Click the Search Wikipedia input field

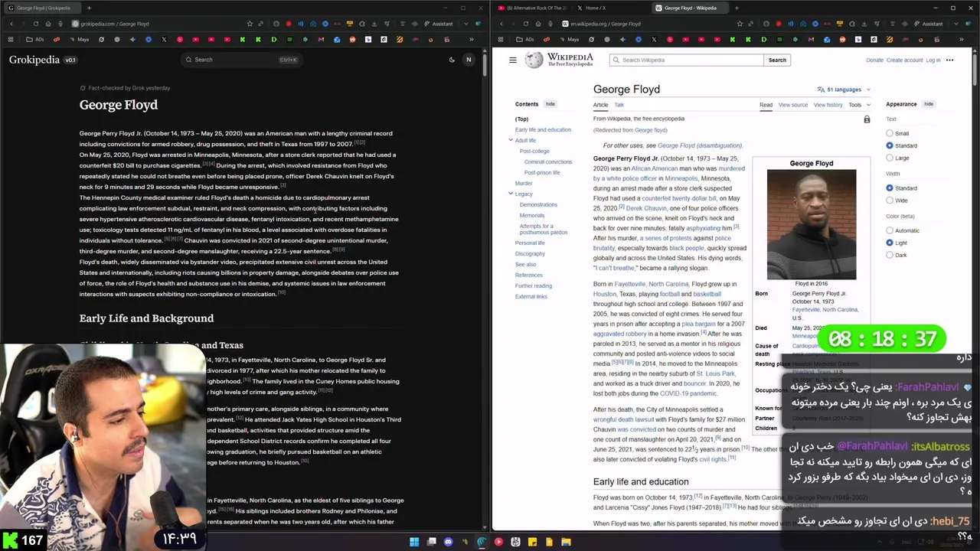click(x=687, y=60)
